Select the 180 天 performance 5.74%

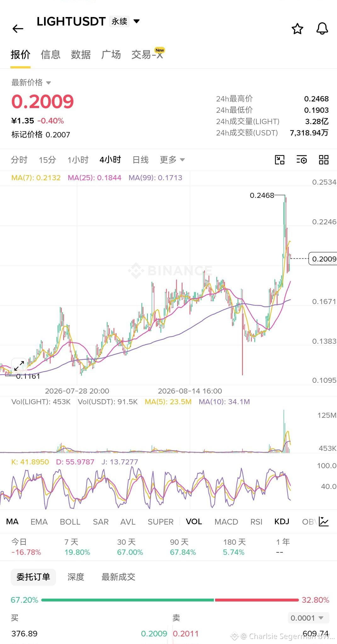tap(234, 547)
